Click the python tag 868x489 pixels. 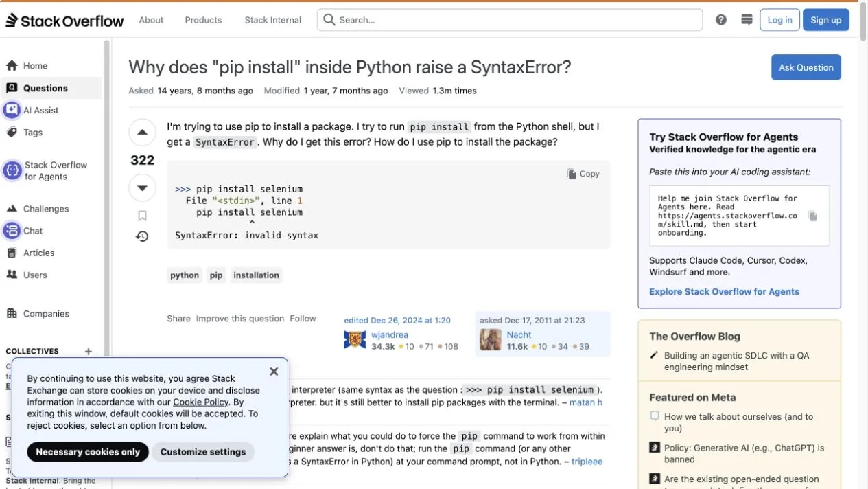coord(185,275)
